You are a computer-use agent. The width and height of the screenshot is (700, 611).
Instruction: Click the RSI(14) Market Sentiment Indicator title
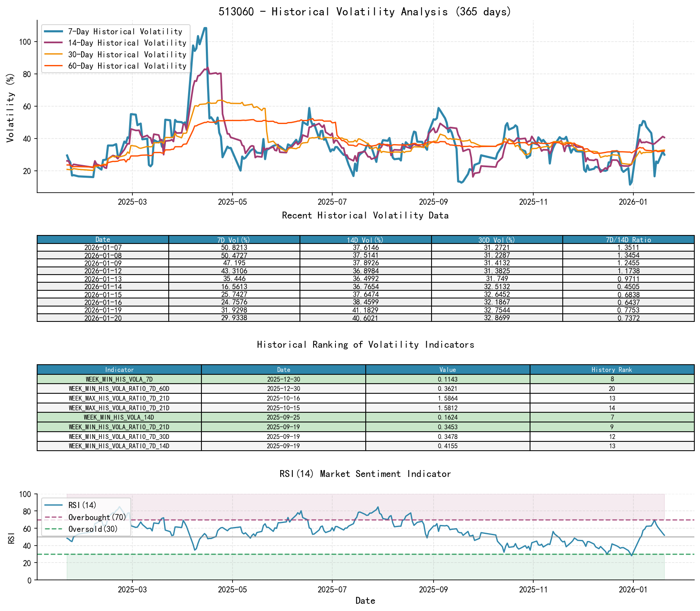365,474
